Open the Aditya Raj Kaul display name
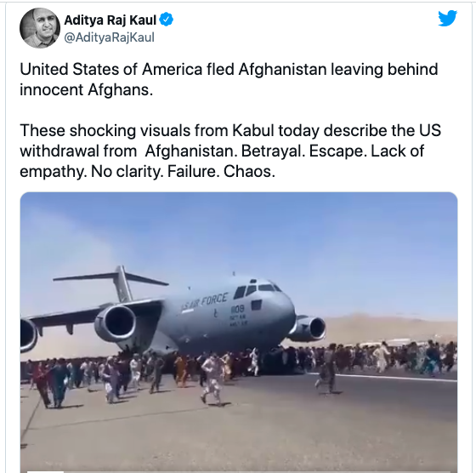The height and width of the screenshot is (473, 476). point(110,20)
